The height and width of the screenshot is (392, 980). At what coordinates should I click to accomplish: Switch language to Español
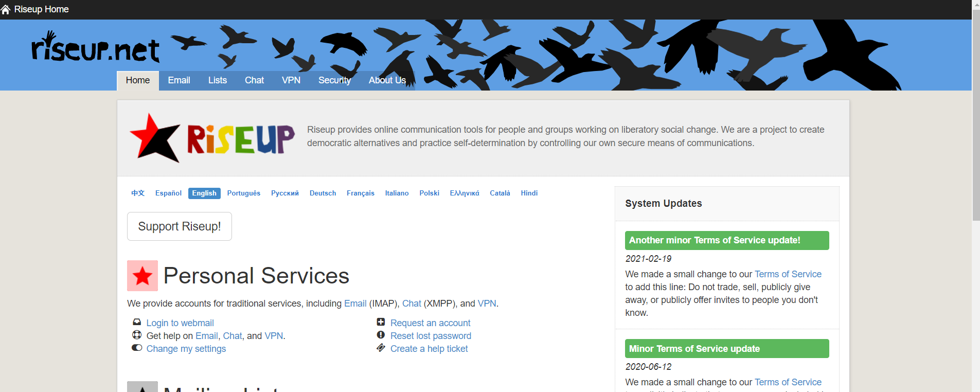coord(168,193)
